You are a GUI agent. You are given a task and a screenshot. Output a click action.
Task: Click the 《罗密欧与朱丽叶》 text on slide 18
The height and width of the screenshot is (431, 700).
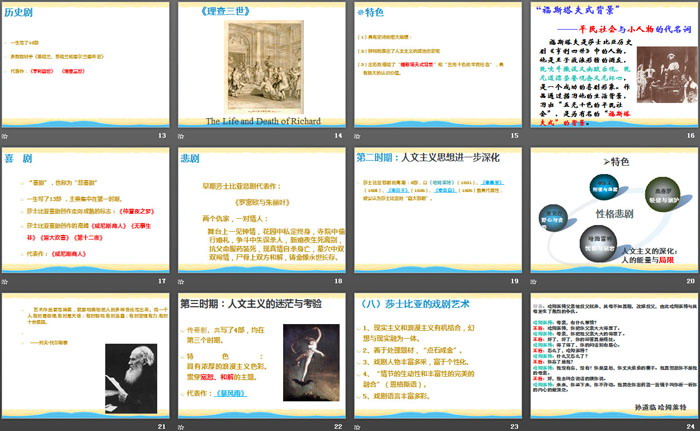click(x=262, y=202)
